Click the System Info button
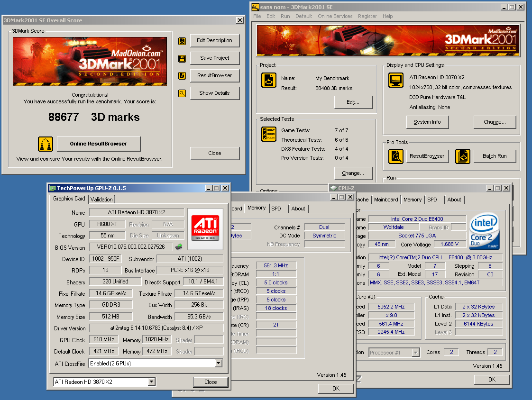 427,122
